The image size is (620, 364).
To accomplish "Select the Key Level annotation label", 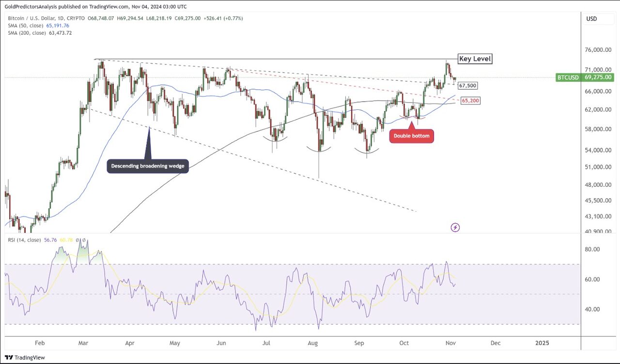I will pos(475,59).
